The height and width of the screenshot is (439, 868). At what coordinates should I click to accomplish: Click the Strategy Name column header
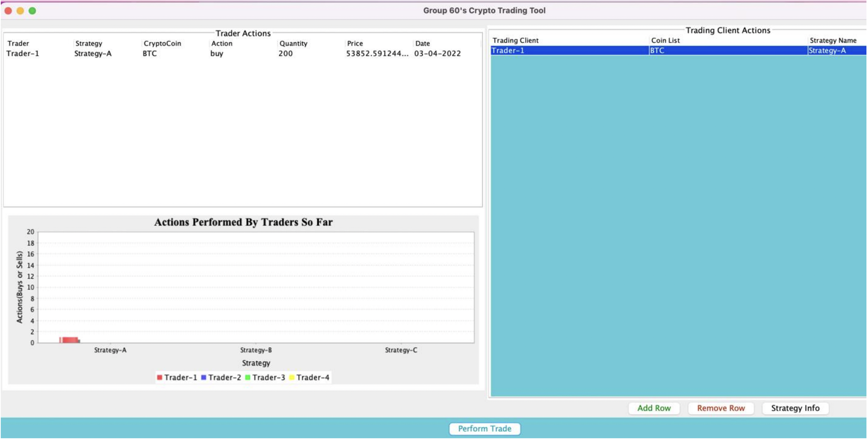[x=833, y=40]
